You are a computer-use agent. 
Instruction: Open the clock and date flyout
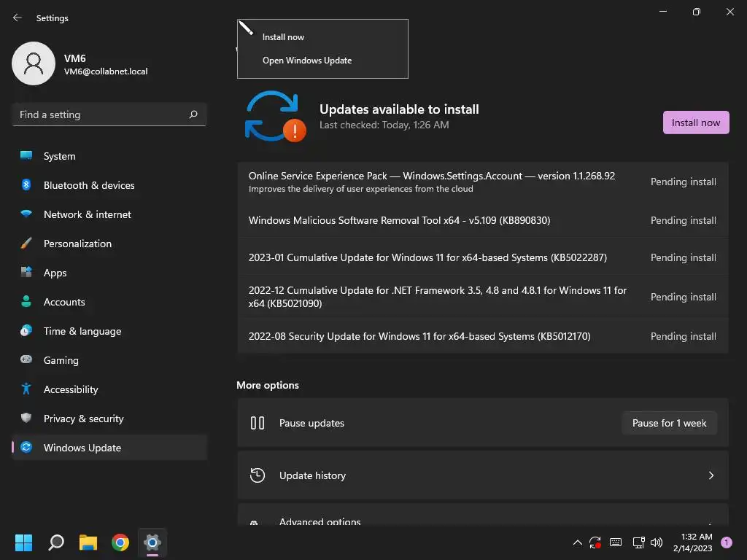pos(692,542)
